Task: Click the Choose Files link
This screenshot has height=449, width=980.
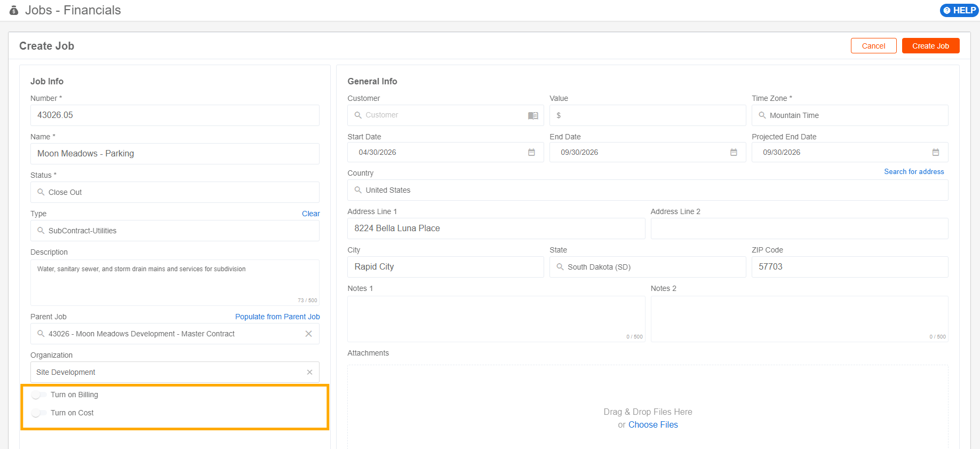Action: point(653,425)
